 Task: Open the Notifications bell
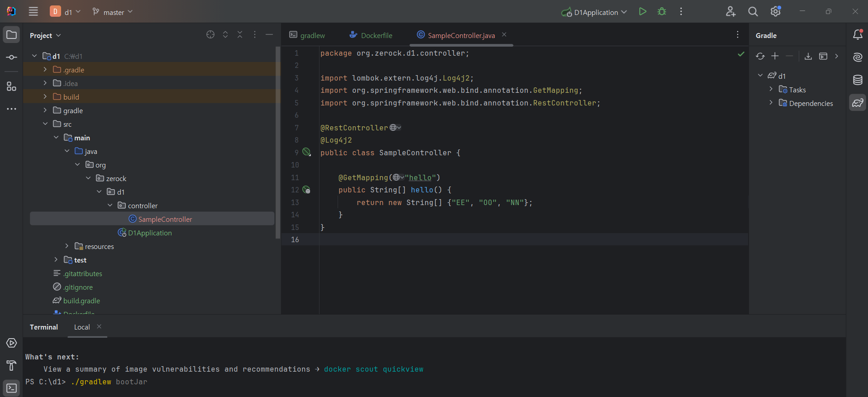[858, 35]
